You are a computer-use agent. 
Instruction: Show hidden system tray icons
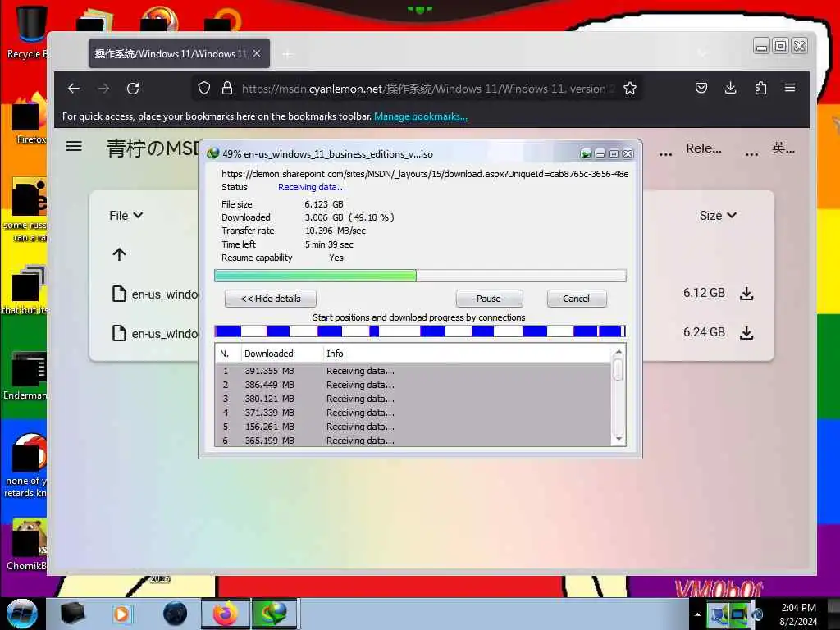pyautogui.click(x=697, y=614)
